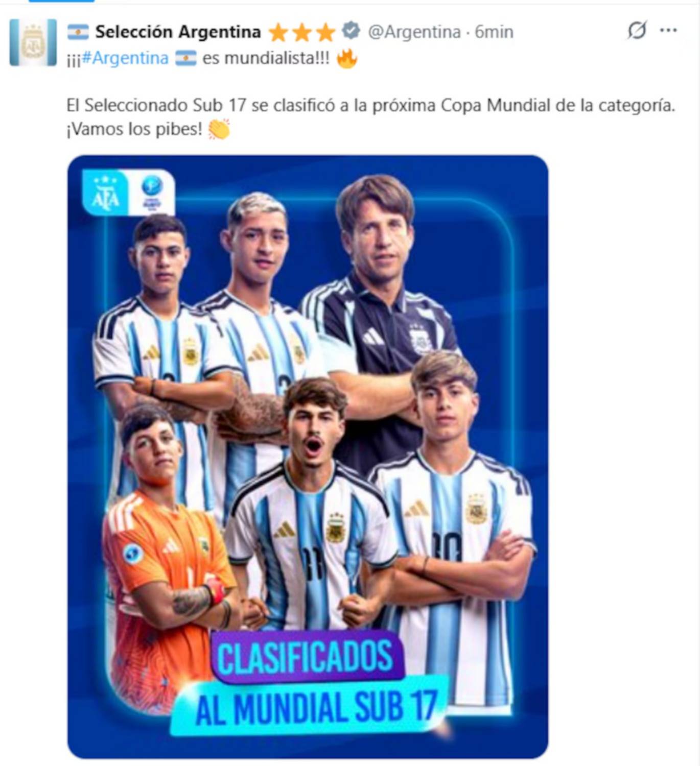The image size is (700, 766).
Task: Click the three gold stars after the name
Action: coord(301,32)
